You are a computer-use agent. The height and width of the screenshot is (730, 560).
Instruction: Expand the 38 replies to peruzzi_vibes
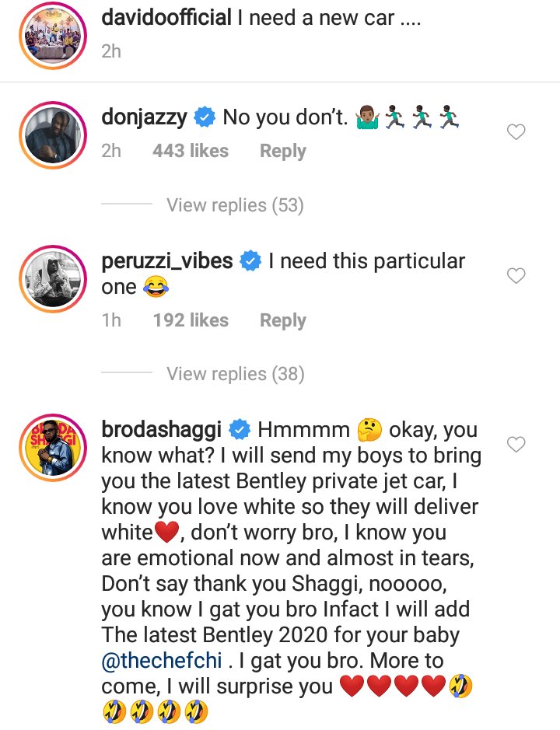click(235, 374)
